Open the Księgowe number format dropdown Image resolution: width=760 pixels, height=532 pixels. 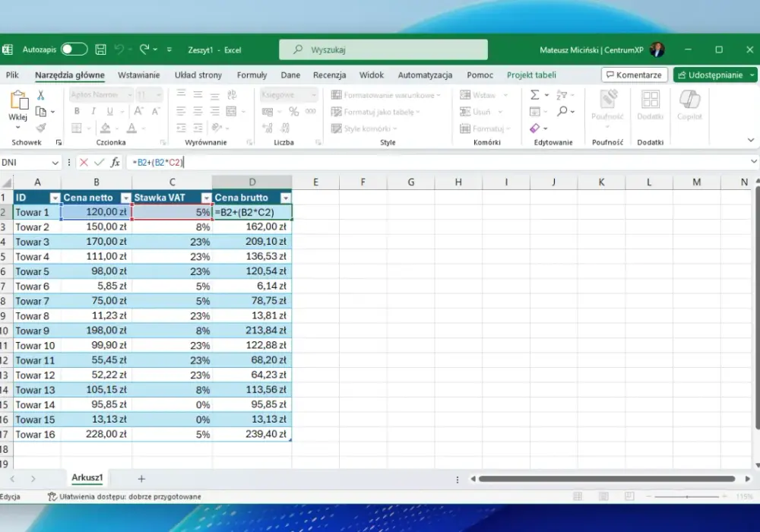(314, 95)
